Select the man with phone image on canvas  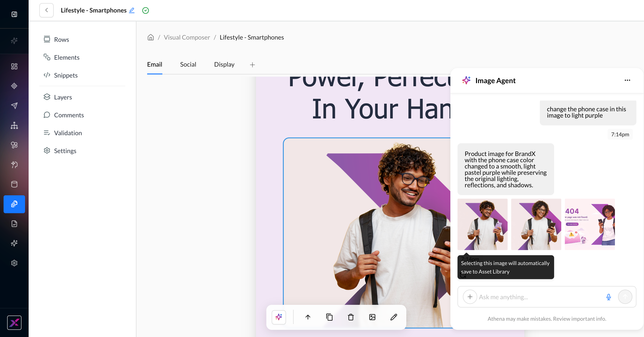[367, 233]
